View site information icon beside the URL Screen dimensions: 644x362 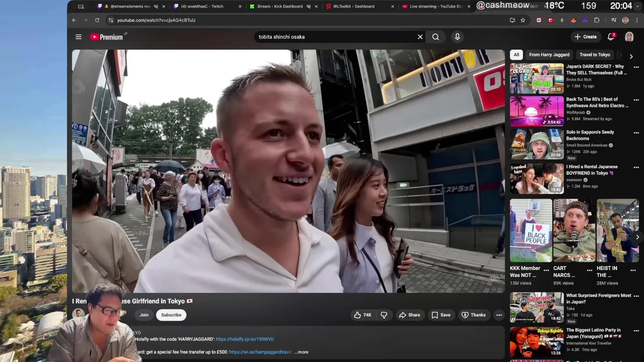pos(111,20)
